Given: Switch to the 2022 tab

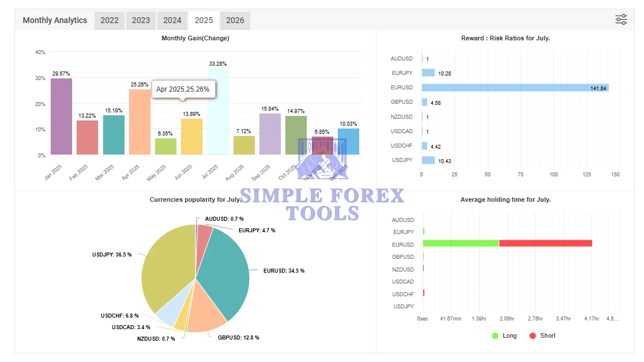Looking at the screenshot, I should 110,20.
